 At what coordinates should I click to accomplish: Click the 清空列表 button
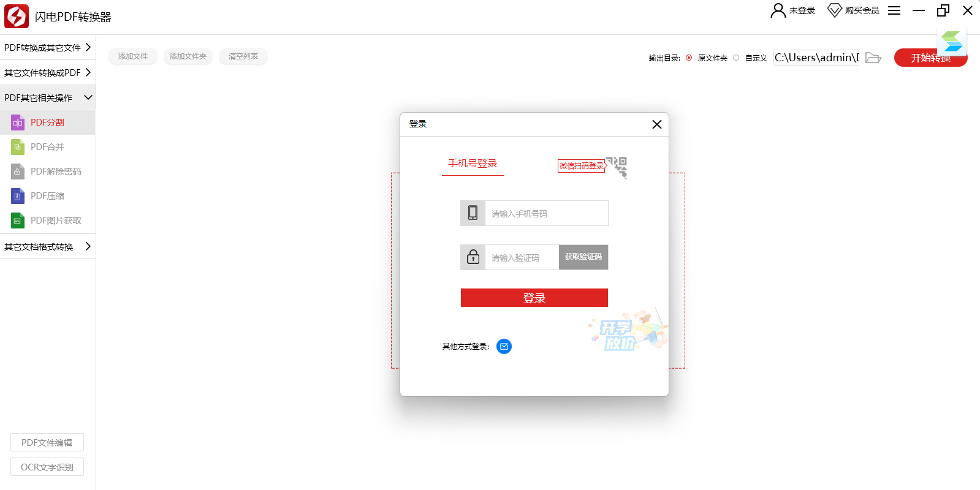tap(243, 56)
